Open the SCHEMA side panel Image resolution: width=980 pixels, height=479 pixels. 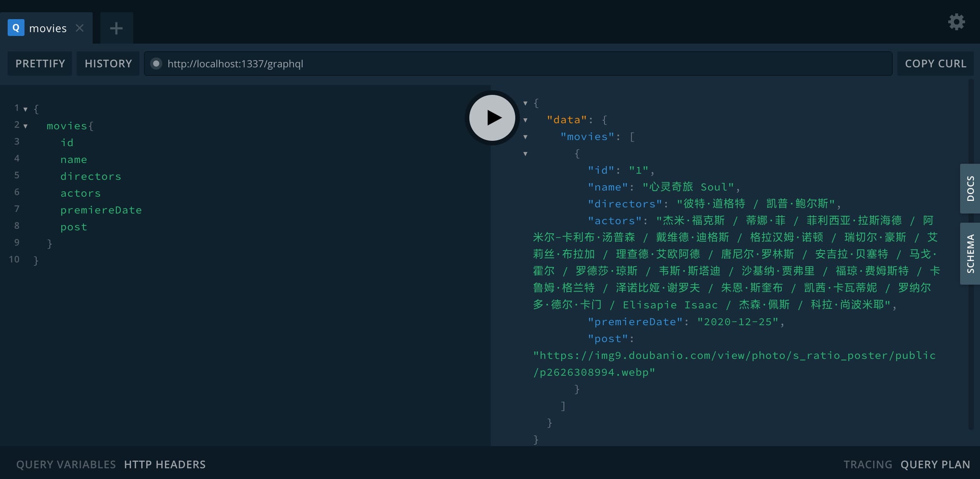(x=970, y=253)
